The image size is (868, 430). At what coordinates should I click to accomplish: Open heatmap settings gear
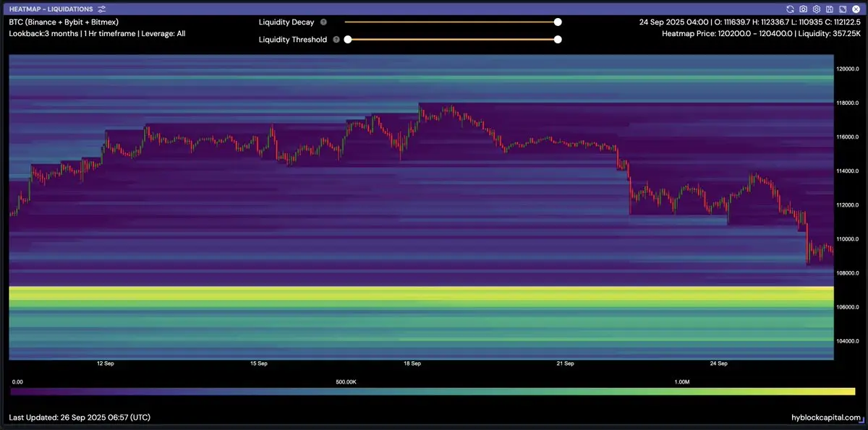(x=816, y=9)
